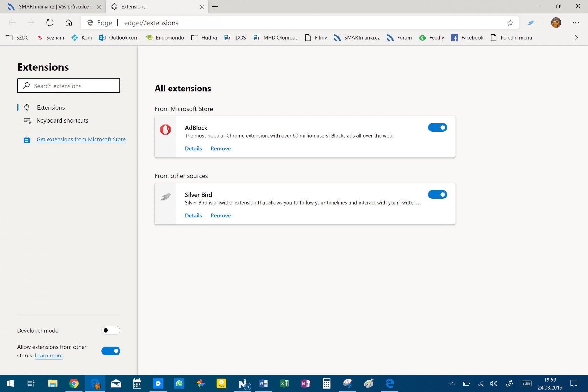Open the Action Center notifications

click(x=574, y=383)
